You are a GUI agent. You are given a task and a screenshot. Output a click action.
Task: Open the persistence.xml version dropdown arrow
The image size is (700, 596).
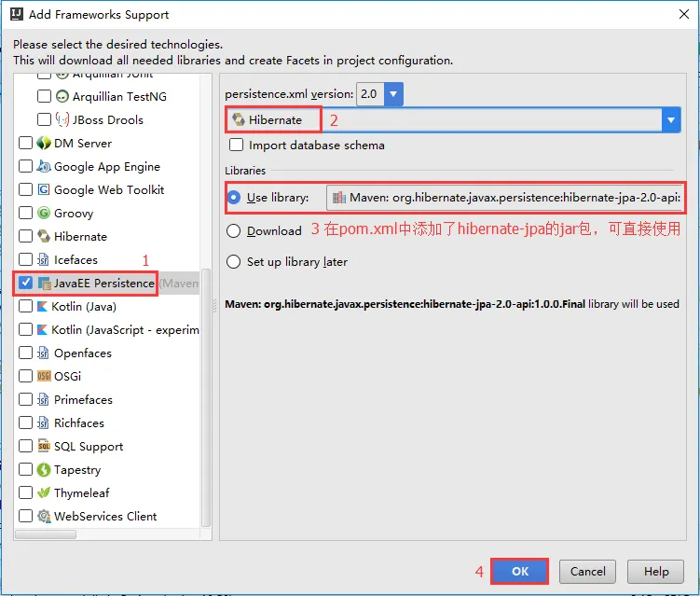pyautogui.click(x=393, y=94)
